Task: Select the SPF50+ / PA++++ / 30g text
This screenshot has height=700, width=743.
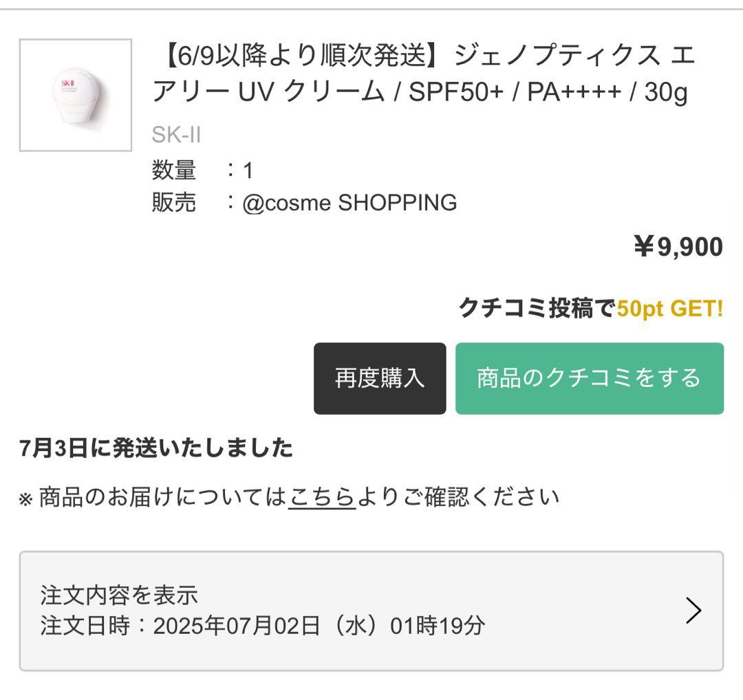Action: tap(548, 93)
